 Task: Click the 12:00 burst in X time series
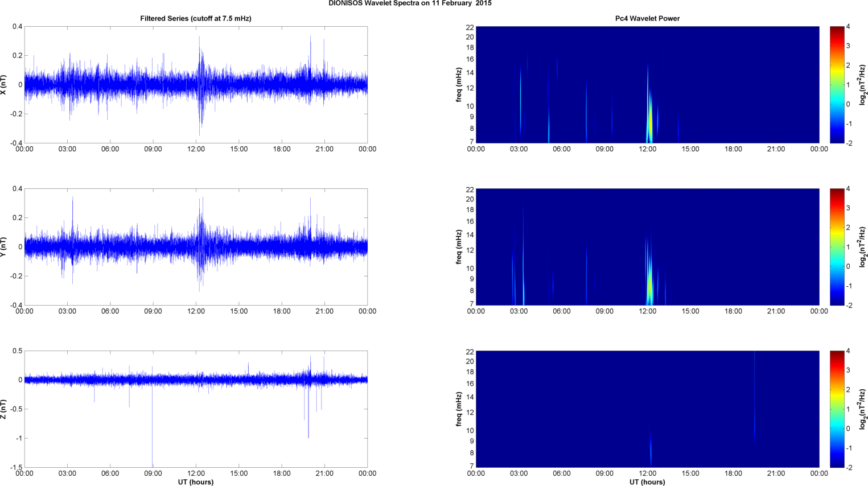click(200, 85)
